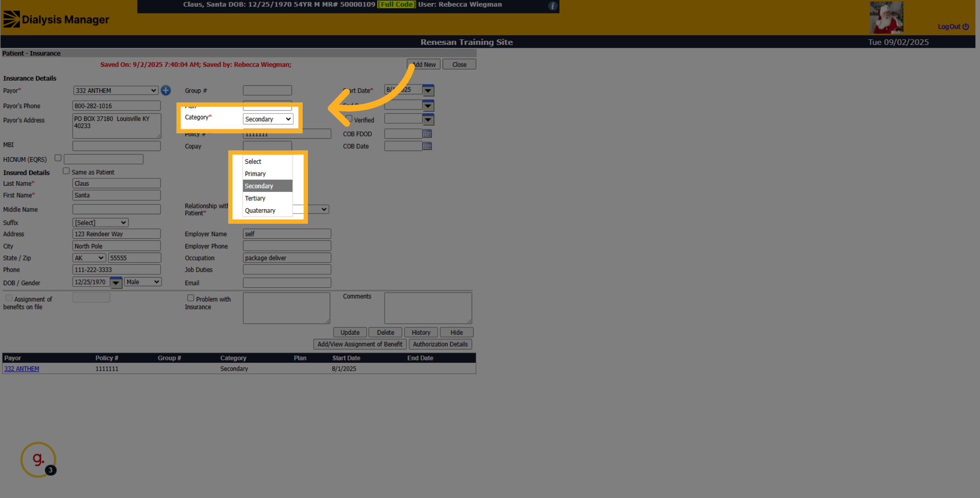Viewport: 980px width, 498px height.
Task: Click the Update button
Action: [350, 332]
